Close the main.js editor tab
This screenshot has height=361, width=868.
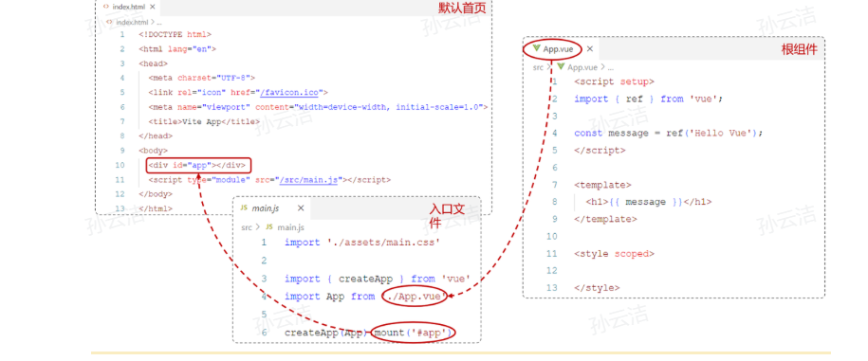[x=301, y=208]
